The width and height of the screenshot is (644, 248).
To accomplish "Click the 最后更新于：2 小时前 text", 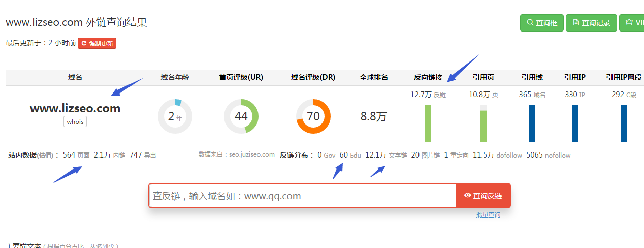I will point(41,43).
